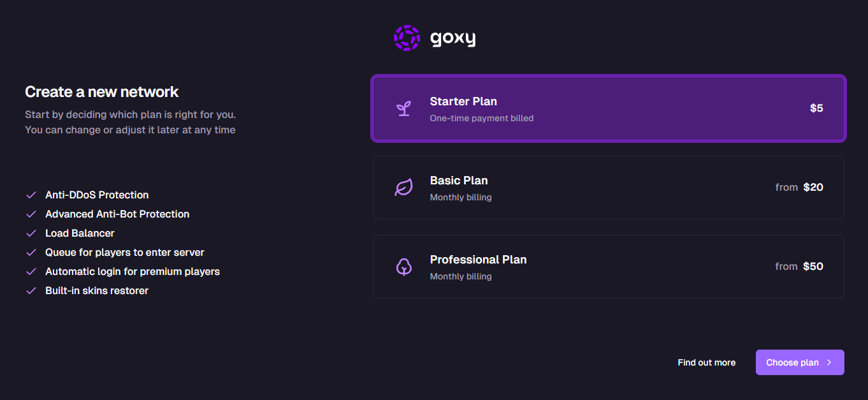Click the checkmark next to Built-in skins restorer
The image size is (868, 400).
tap(31, 290)
